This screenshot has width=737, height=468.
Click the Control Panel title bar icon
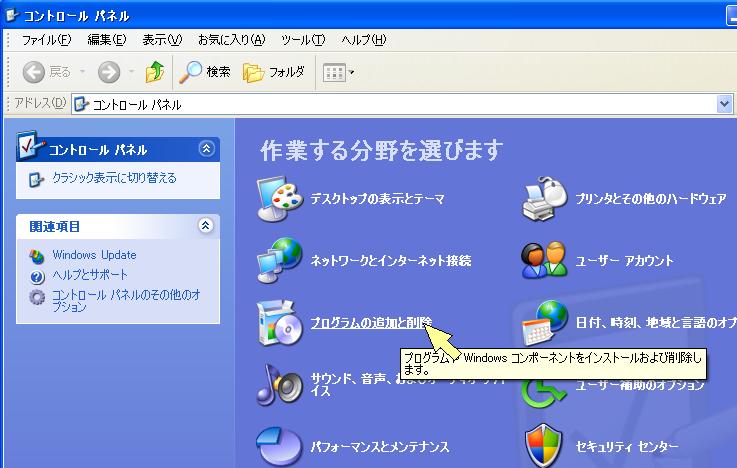tap(12, 16)
